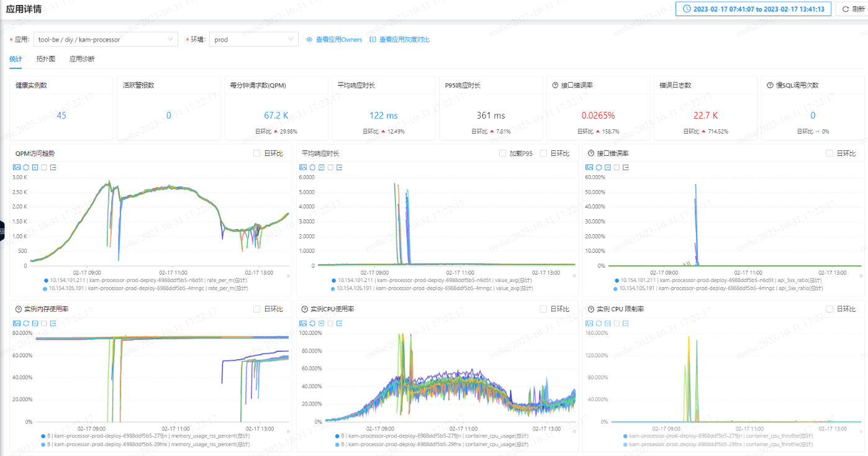Enable 日环比 checkbox on 实例 CPU 限制率 chart

tap(829, 309)
